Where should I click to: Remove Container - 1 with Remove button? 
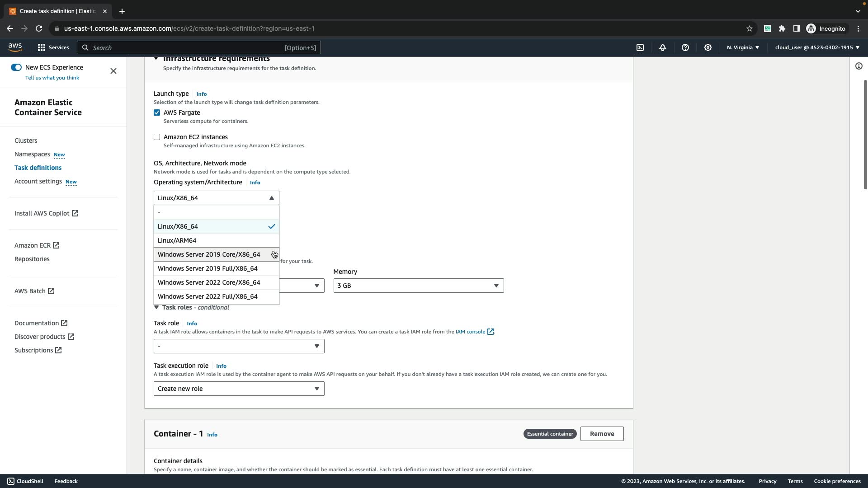[602, 434]
